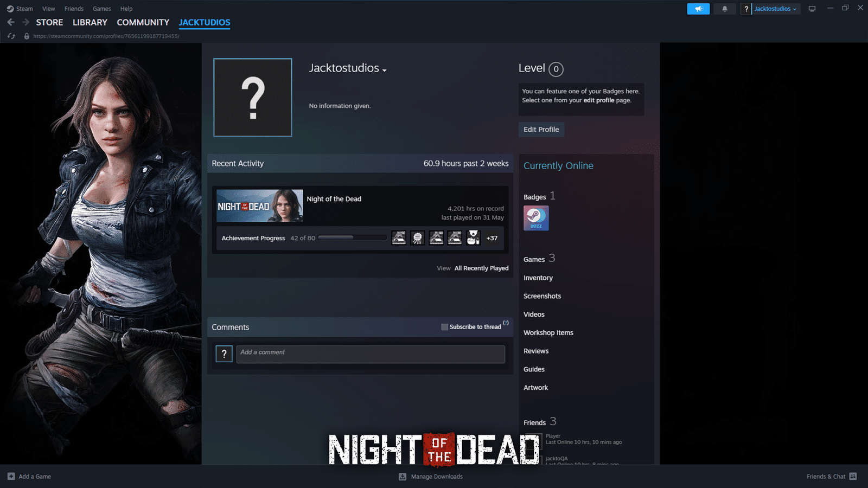View All Recently Played games
The height and width of the screenshot is (488, 868).
(482, 268)
